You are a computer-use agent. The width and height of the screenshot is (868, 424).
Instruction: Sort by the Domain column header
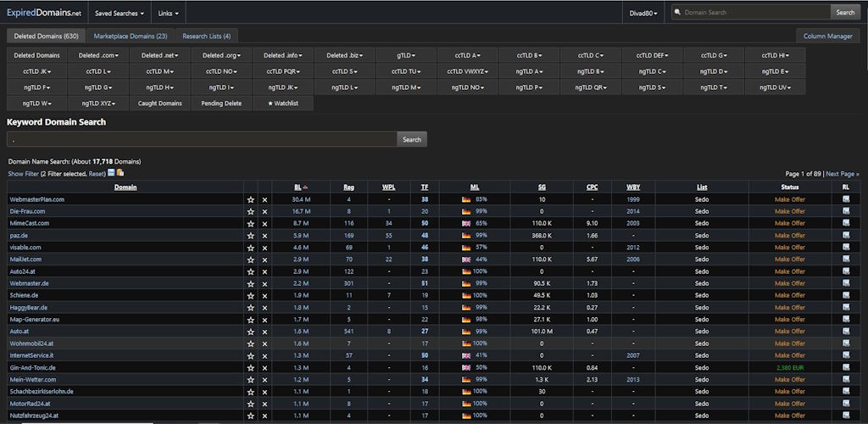(125, 187)
